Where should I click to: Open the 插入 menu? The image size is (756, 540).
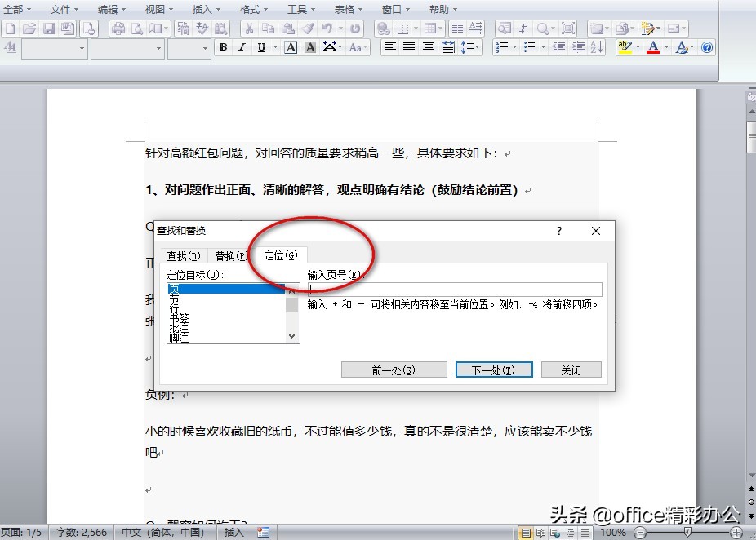coord(202,9)
